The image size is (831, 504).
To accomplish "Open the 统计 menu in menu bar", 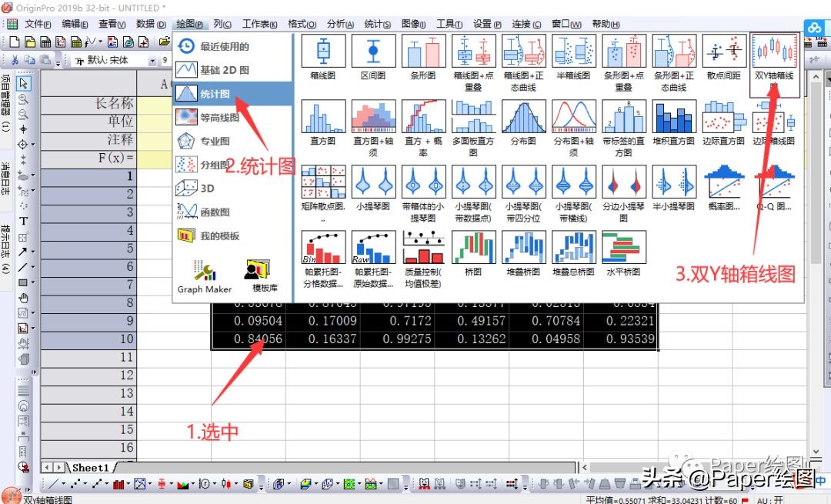I will (x=377, y=24).
